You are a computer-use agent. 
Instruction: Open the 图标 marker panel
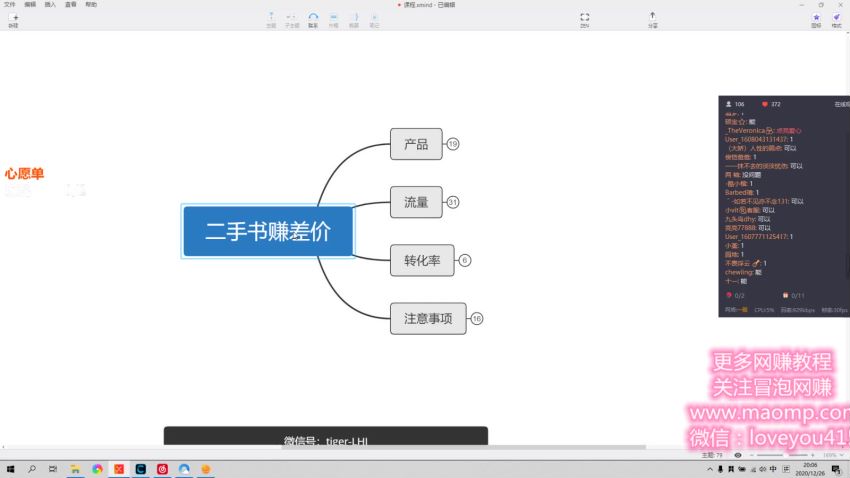(816, 21)
